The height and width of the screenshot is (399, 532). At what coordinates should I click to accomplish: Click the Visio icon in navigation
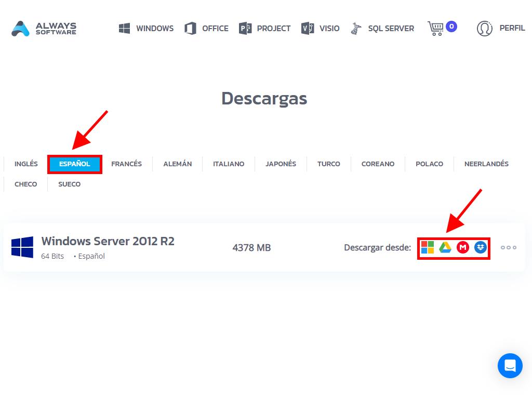(308, 29)
